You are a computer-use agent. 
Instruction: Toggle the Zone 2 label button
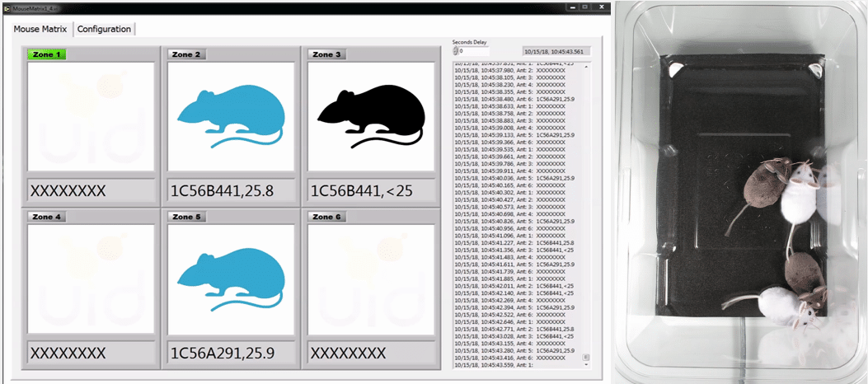point(186,54)
